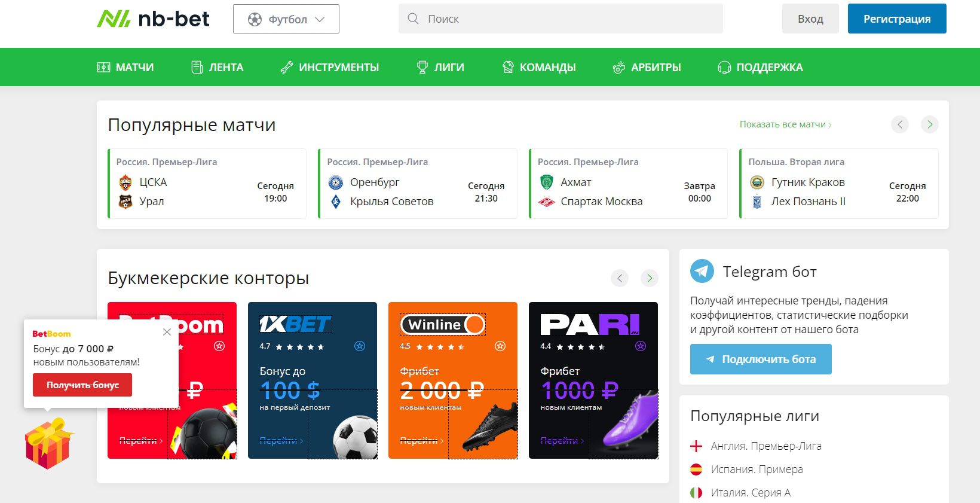Show previous popular matches
The width and height of the screenshot is (980, 503).
(900, 124)
